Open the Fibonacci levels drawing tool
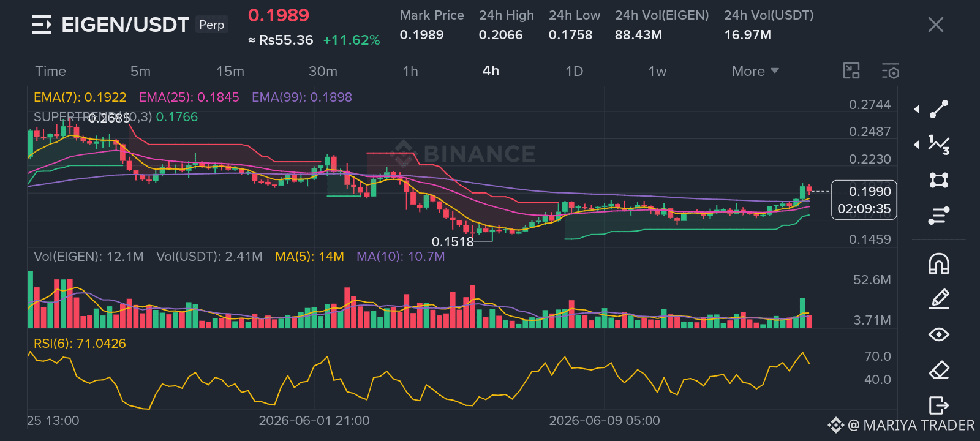Viewport: 980px width, 441px height. coord(939,216)
